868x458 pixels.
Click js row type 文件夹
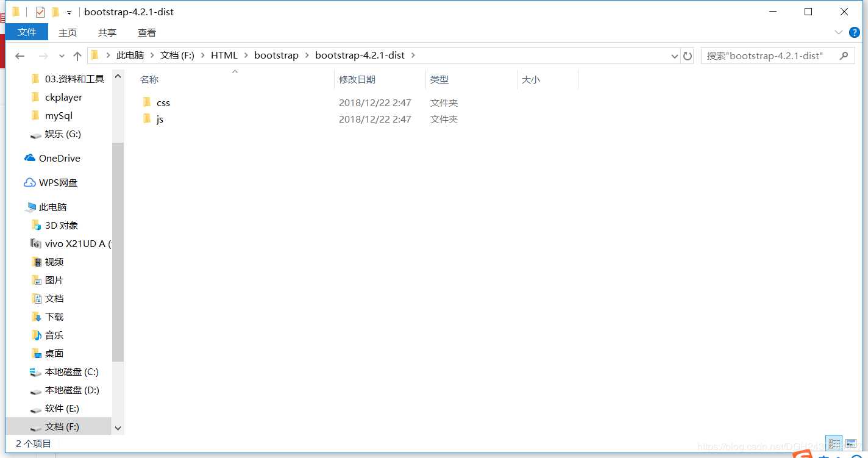coord(444,119)
